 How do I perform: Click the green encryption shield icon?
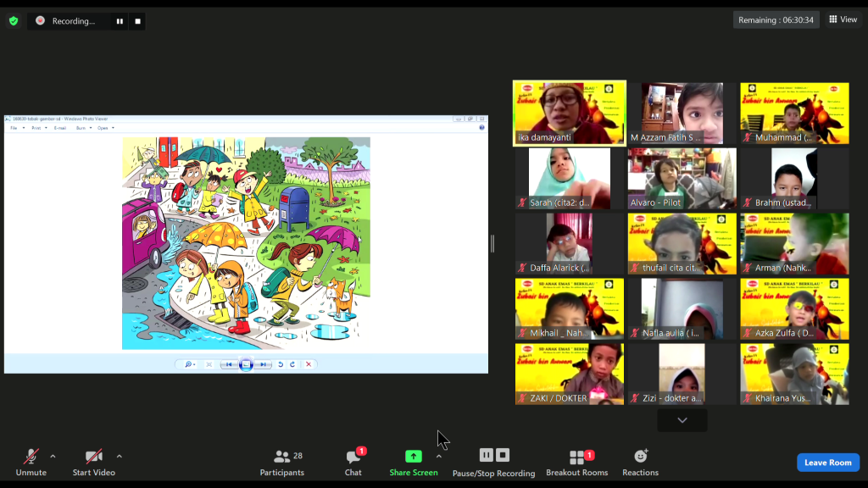pyautogui.click(x=14, y=20)
